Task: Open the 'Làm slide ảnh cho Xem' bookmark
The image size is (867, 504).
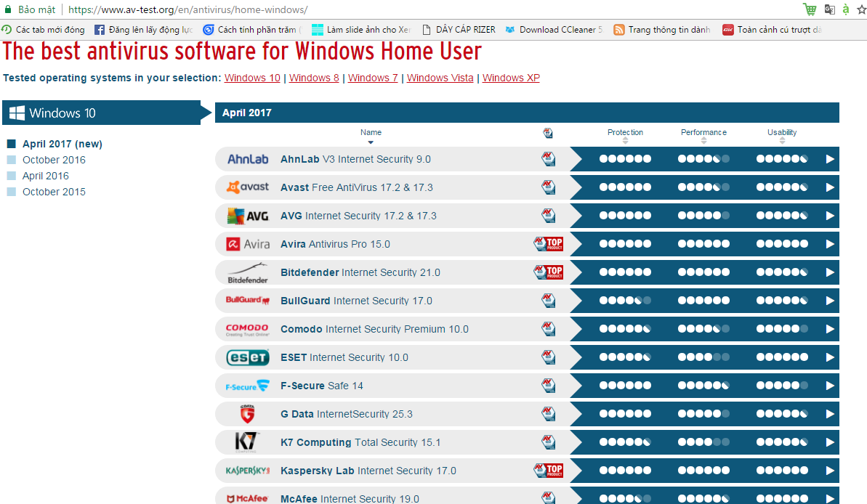Action: [x=361, y=30]
